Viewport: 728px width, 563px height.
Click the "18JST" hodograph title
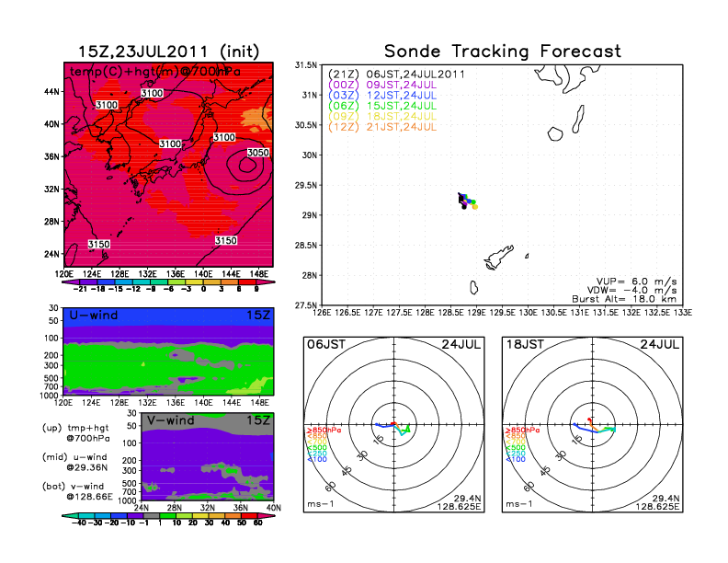click(525, 345)
